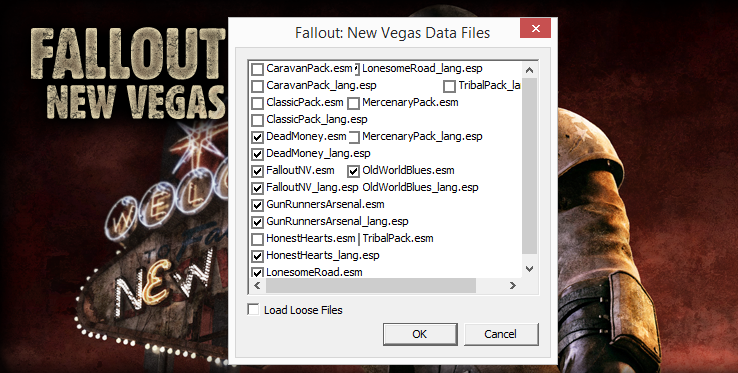Select the CaravanPack_lang.esp file name
Screen dimensions: 738x373
(321, 86)
